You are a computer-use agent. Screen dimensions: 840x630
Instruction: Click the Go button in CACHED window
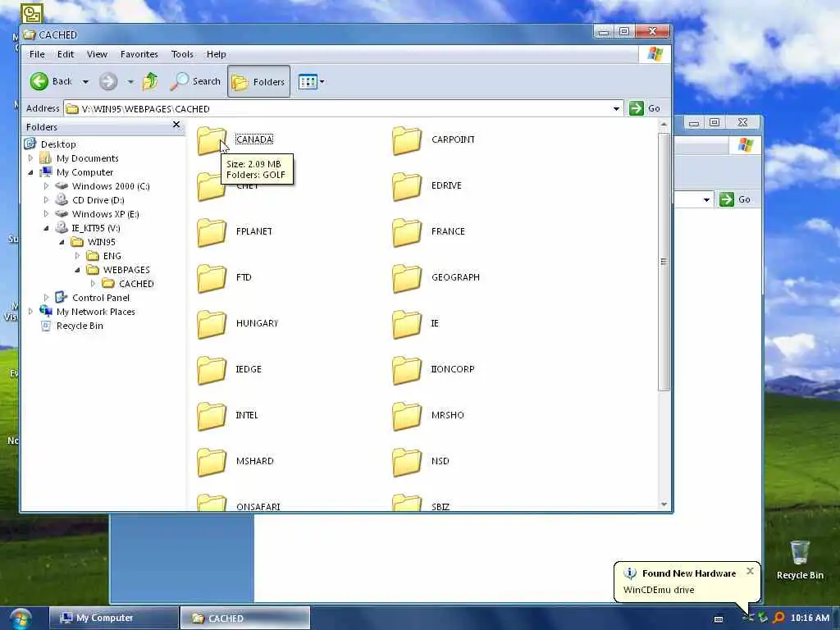pos(645,108)
